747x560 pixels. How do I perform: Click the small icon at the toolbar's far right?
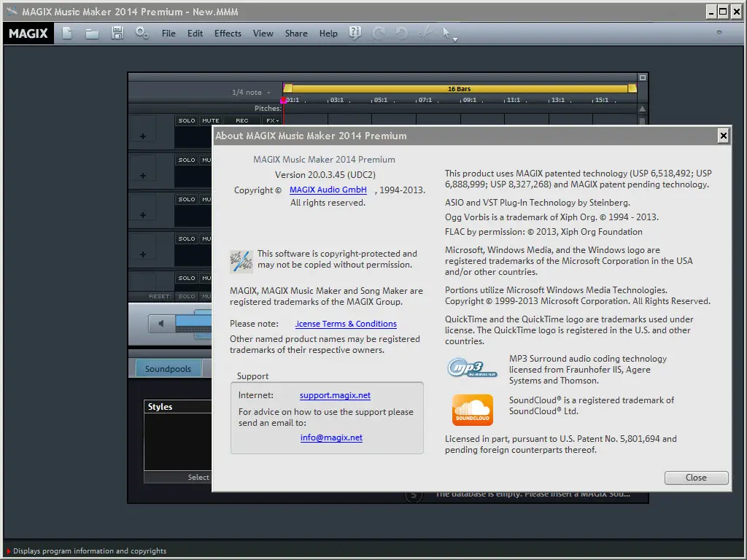coord(719,32)
